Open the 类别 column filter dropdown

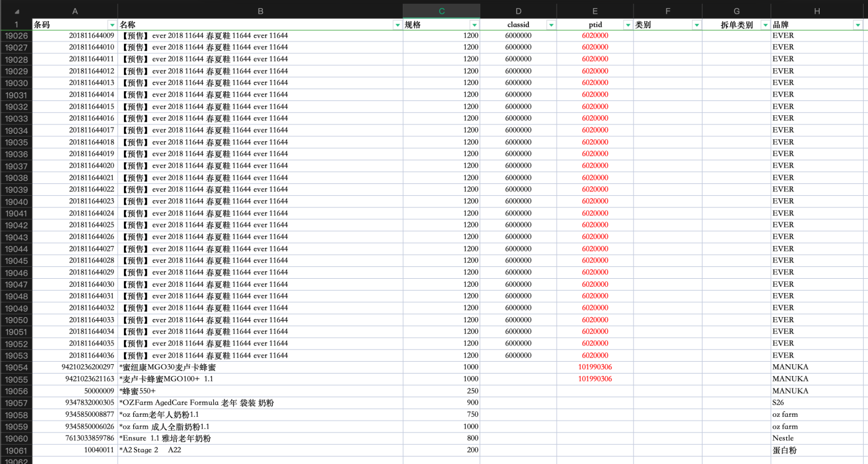[x=696, y=25]
